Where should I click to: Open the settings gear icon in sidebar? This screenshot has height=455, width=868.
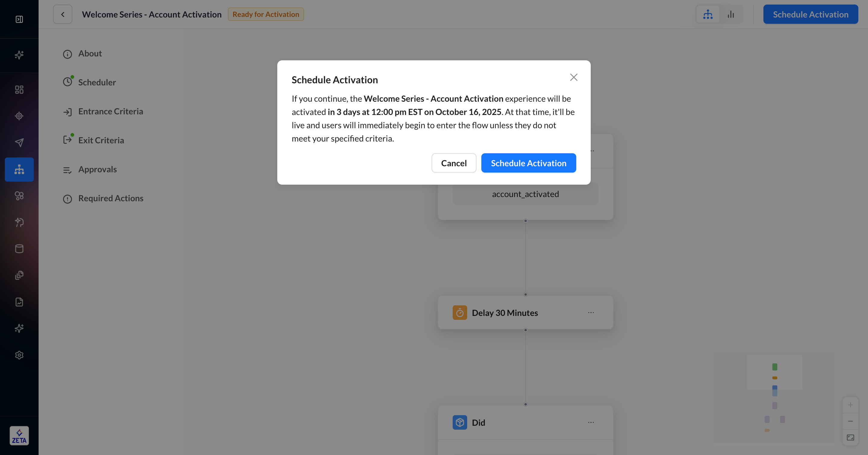pos(19,355)
